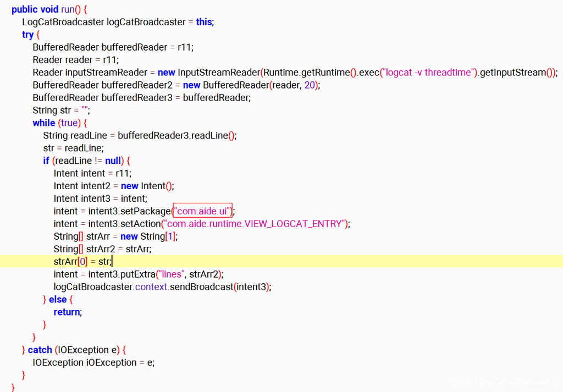Click the number 20 in BufferedReader constructor

pos(310,85)
